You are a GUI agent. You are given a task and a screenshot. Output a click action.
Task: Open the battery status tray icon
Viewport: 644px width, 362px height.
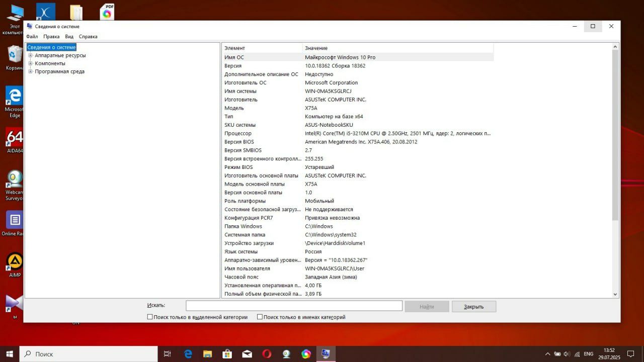pos(557,354)
